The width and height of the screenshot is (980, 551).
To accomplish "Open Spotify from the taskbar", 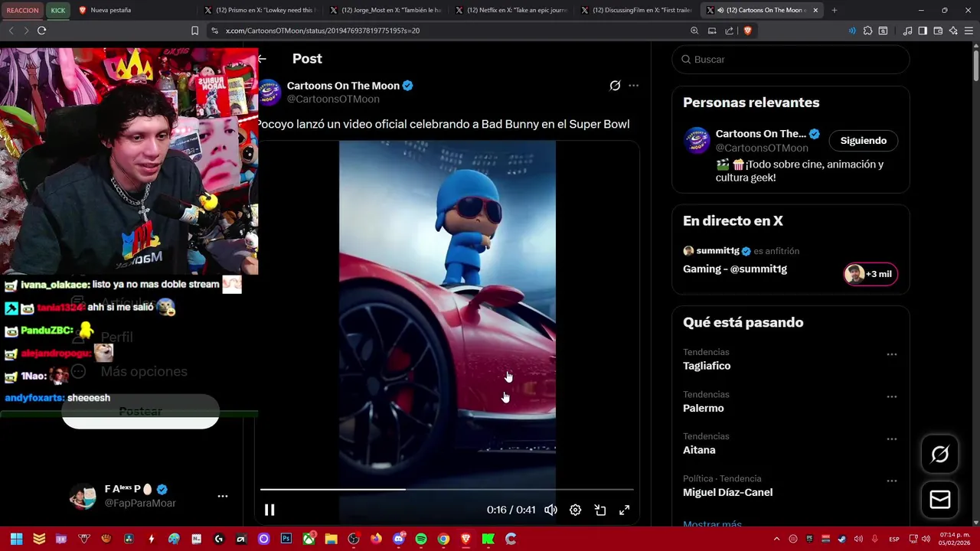I will pyautogui.click(x=420, y=539).
